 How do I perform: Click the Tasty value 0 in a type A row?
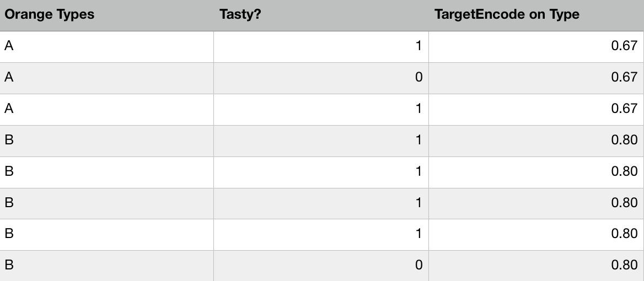pos(418,78)
